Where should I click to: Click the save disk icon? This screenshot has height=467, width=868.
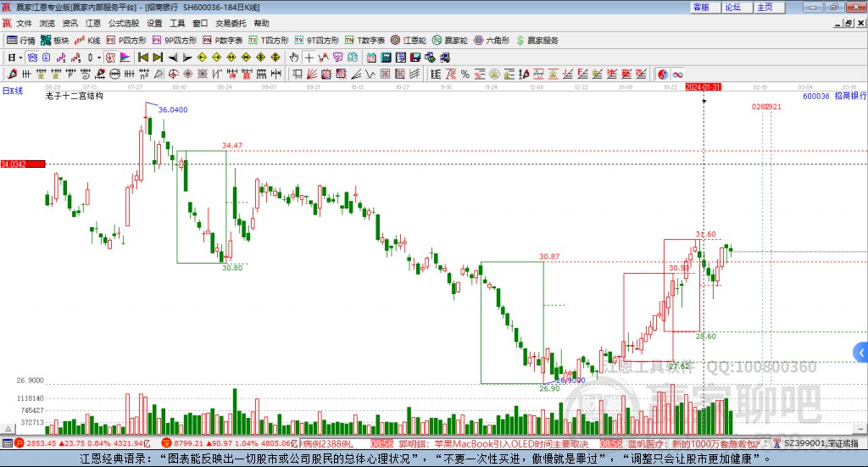pos(415,58)
